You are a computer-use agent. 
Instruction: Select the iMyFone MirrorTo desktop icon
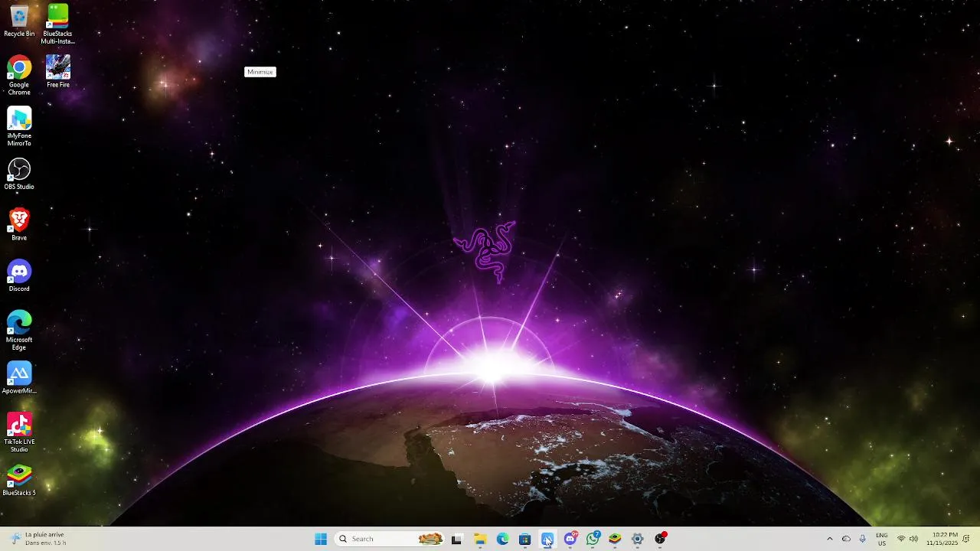point(19,127)
